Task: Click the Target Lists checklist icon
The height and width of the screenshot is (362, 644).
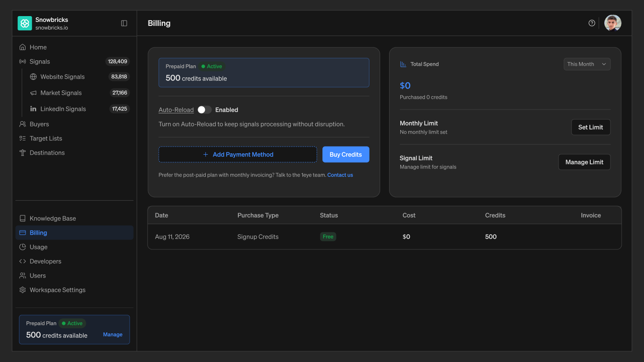Action: tap(23, 139)
